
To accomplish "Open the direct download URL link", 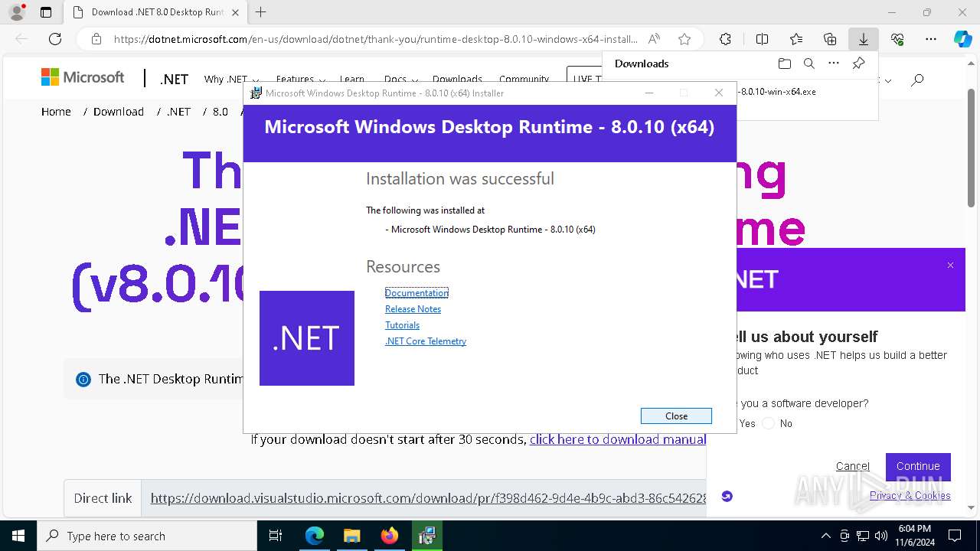I will tap(428, 498).
